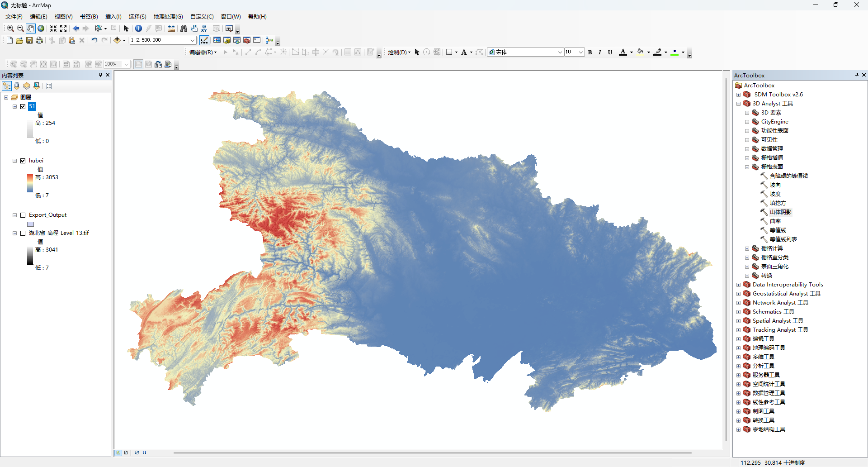The image size is (868, 467).
Task: Toggle italic text formatting
Action: point(600,52)
